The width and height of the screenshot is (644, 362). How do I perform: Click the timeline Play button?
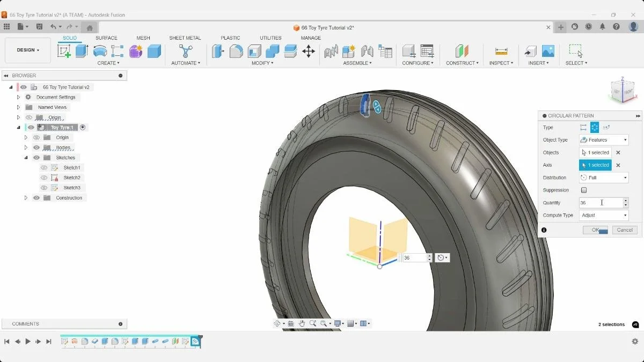click(x=28, y=341)
